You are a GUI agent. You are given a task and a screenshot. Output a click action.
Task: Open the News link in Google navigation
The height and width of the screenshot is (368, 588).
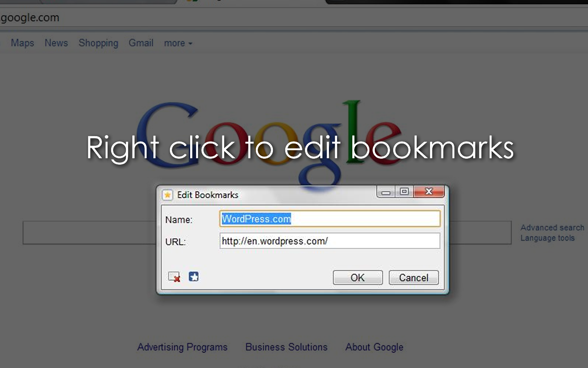click(x=56, y=43)
